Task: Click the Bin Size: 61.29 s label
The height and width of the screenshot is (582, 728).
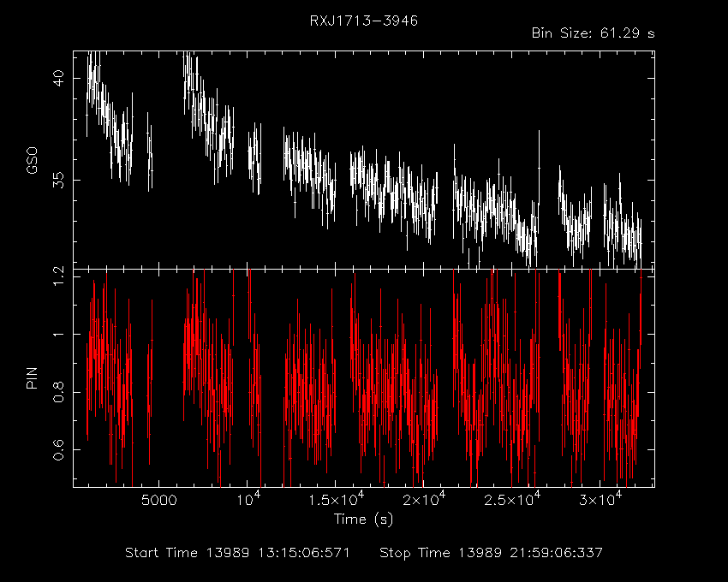Action: point(594,33)
